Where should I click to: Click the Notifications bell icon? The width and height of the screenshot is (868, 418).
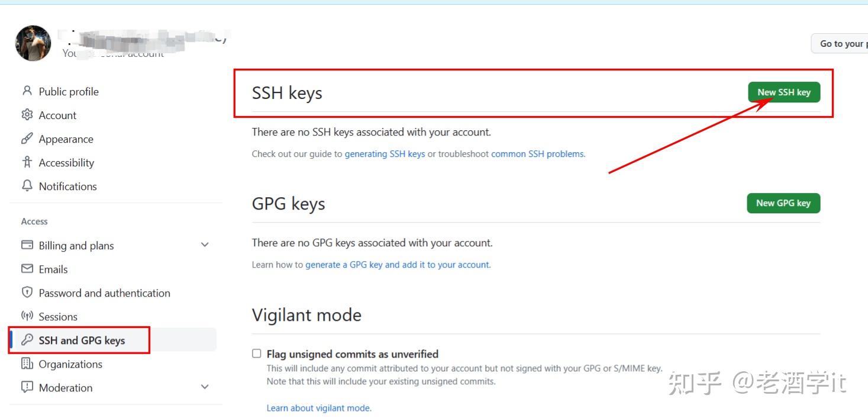pos(27,186)
